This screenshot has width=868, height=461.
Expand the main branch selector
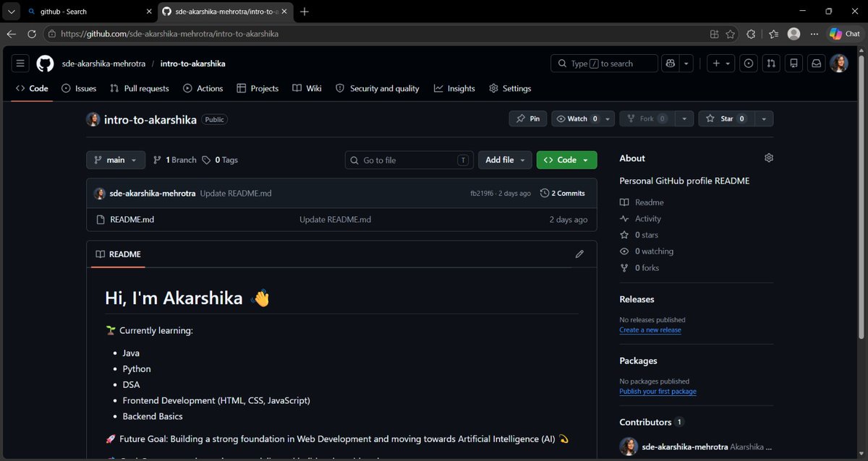click(116, 160)
